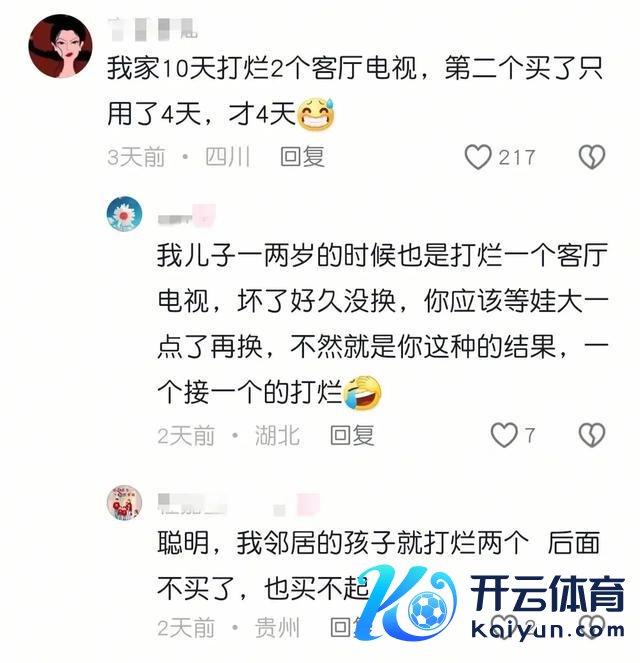This screenshot has width=640, height=663.
Task: Select the reply text starting 聪明，我邻居
Action: pyautogui.click(x=378, y=565)
